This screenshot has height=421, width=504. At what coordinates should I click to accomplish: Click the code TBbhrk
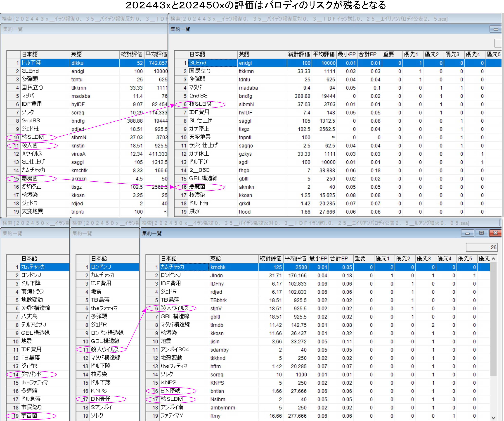(218, 300)
